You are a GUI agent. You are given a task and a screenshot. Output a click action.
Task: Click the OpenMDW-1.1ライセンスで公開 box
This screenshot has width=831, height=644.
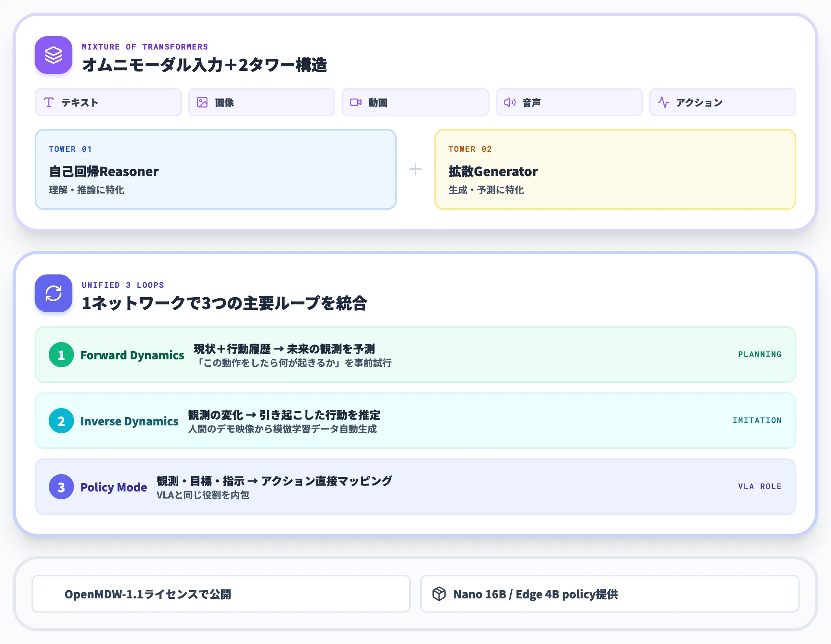[x=221, y=594]
